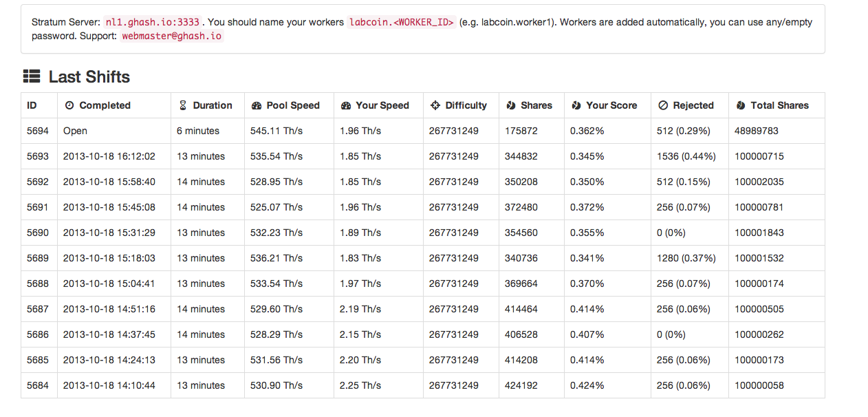Click the pie icon beside Your Score
Image resolution: width=868 pixels, height=417 pixels.
coord(576,105)
